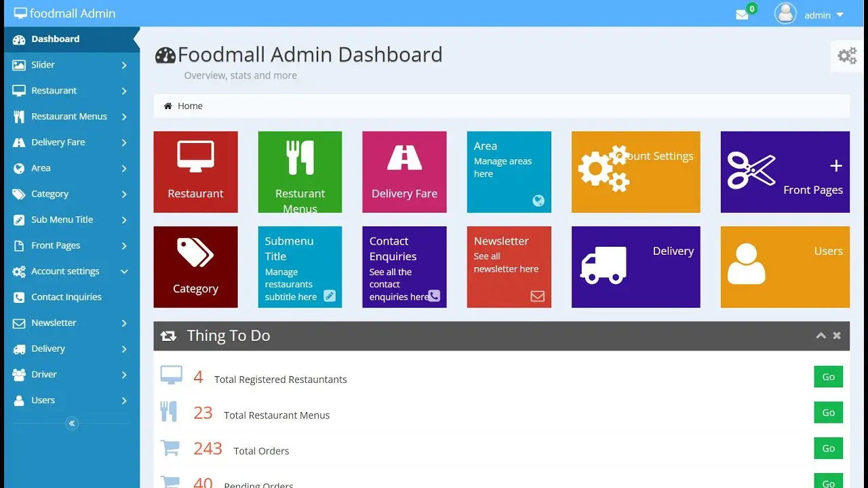Open Contact Inquiries in sidebar

72,297
